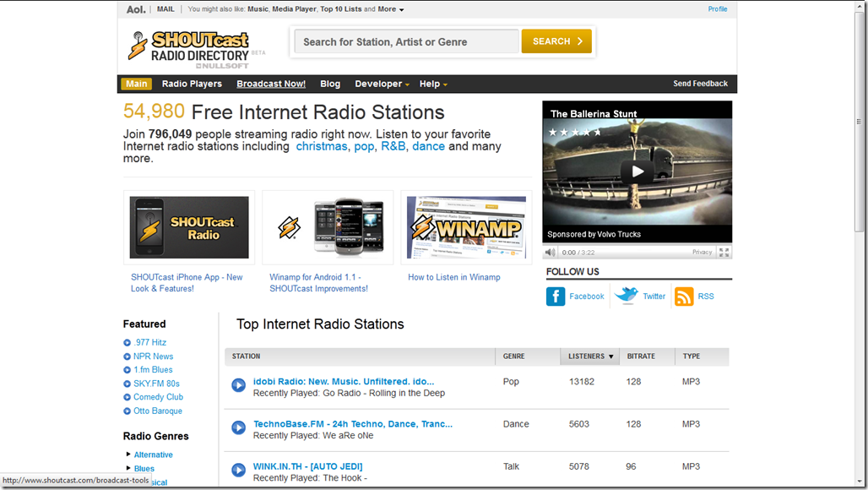Click bullet icon next to Comedy Club
Screen dimensions: 868x490
click(x=127, y=397)
